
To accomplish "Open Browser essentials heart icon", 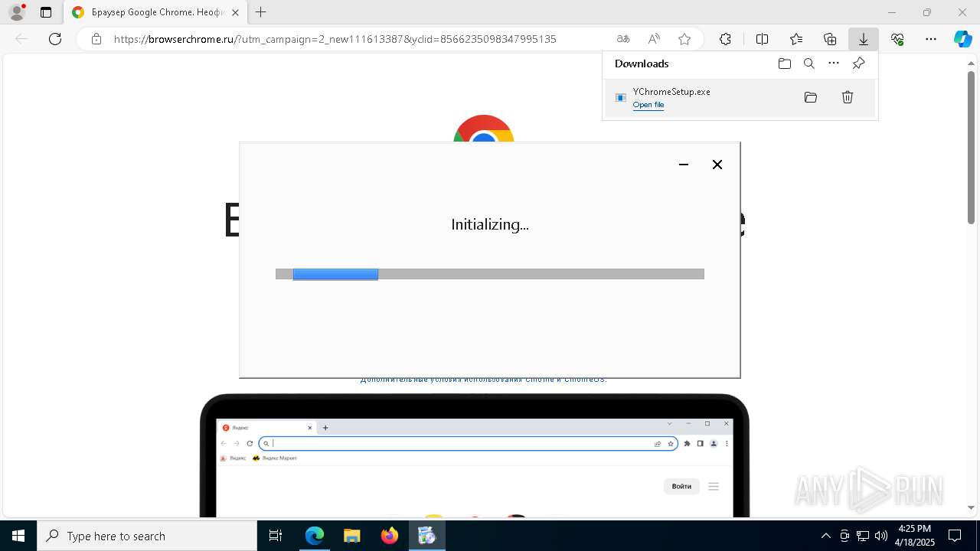I will click(x=897, y=39).
